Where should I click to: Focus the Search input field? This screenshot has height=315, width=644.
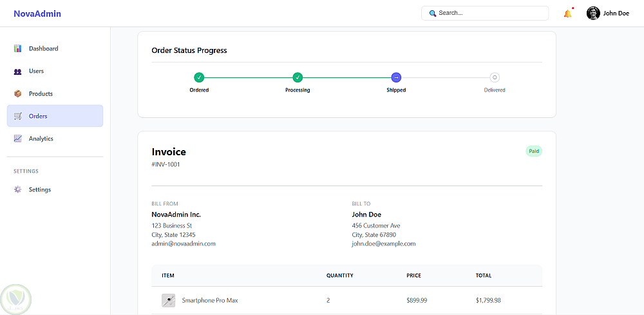pyautogui.click(x=489, y=13)
